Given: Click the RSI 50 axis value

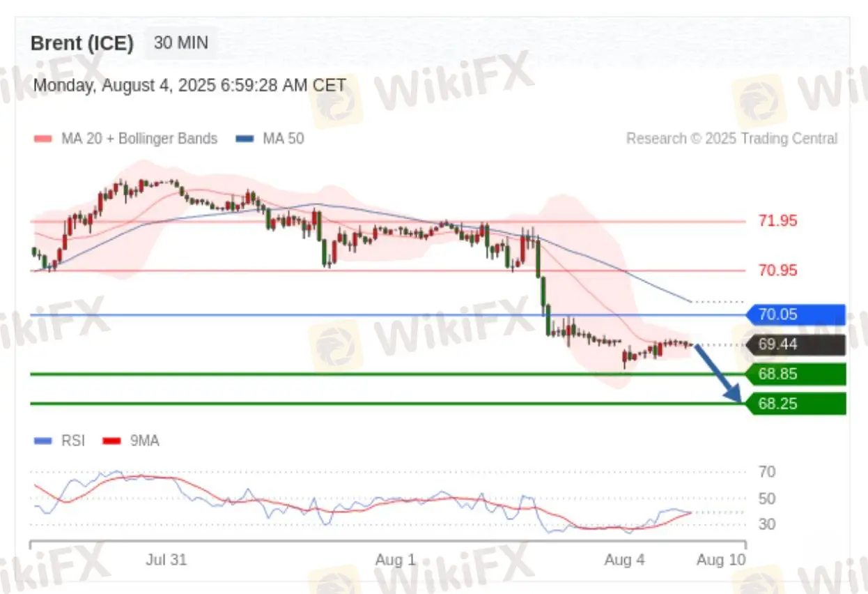Looking at the screenshot, I should 767,498.
